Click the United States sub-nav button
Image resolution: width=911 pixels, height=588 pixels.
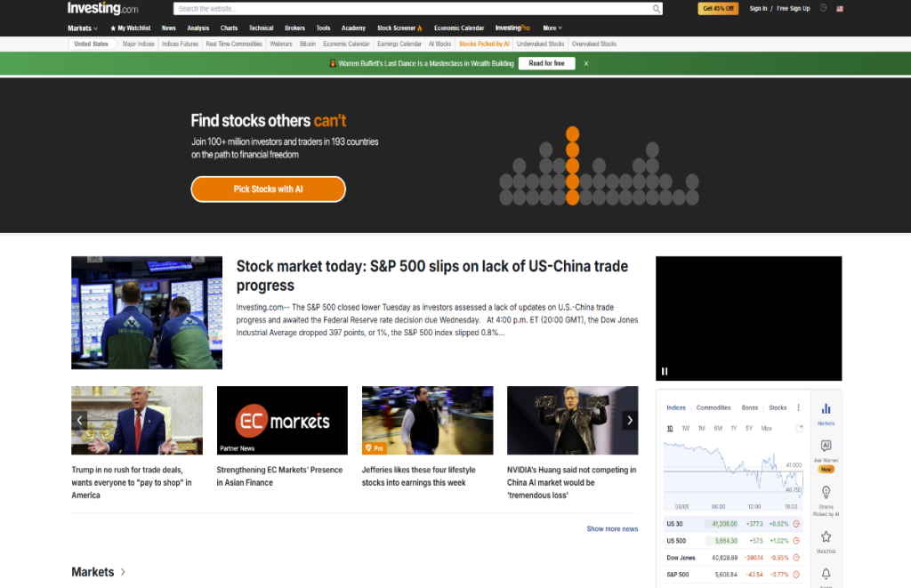91,44
